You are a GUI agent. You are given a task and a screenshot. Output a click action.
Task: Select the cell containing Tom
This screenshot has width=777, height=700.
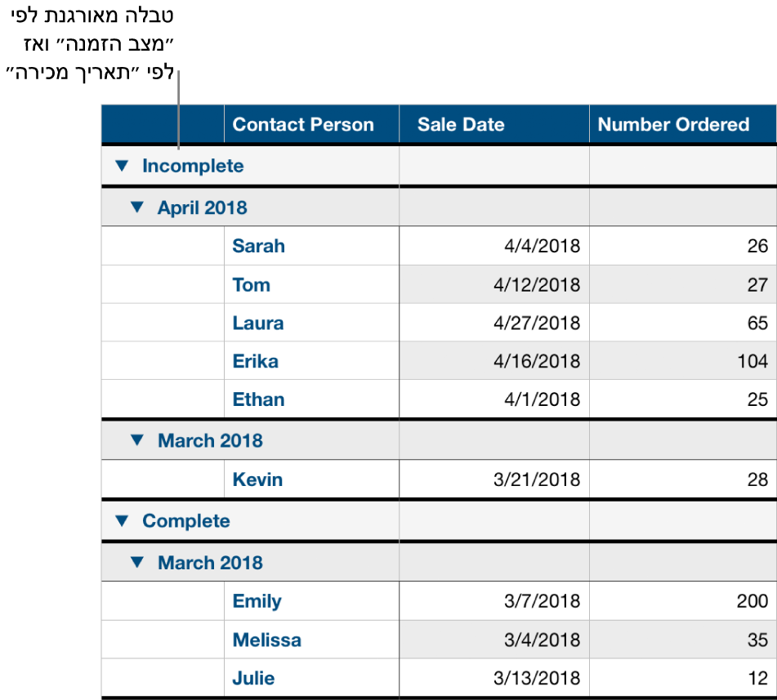coord(251,284)
